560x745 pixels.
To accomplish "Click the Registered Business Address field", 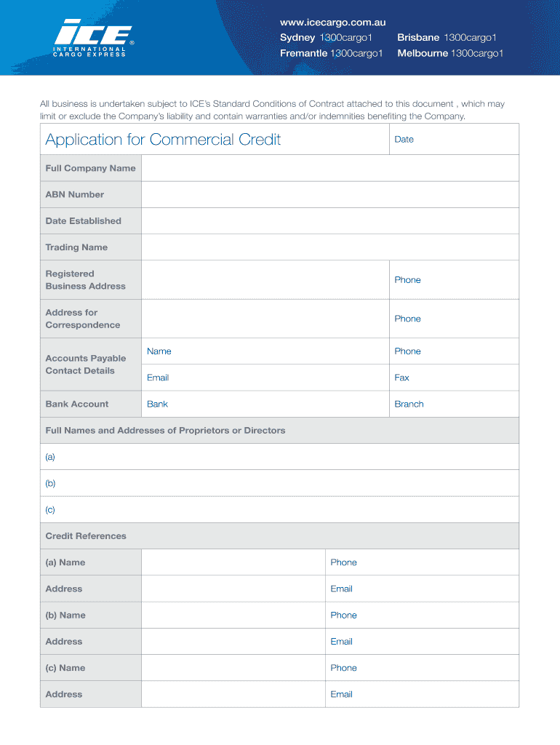I will click(265, 280).
